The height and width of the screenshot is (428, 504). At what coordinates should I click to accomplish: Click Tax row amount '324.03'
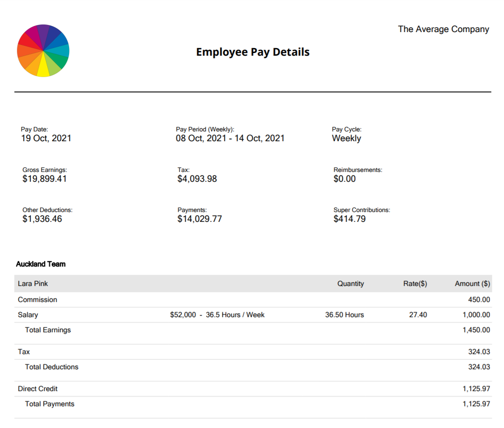tap(479, 352)
